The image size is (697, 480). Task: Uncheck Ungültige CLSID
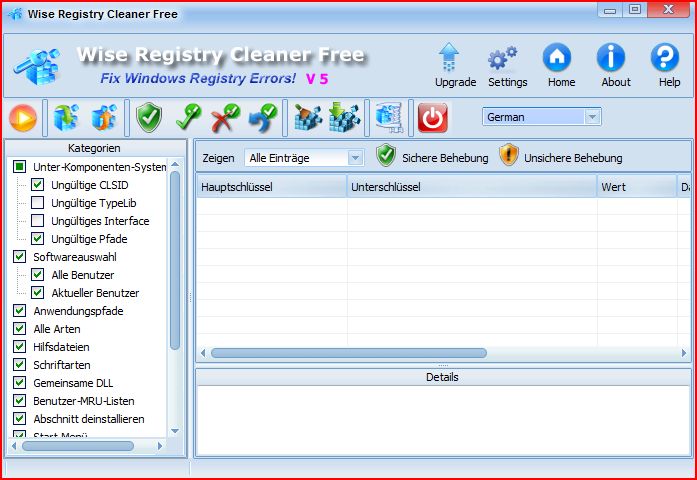tap(37, 185)
